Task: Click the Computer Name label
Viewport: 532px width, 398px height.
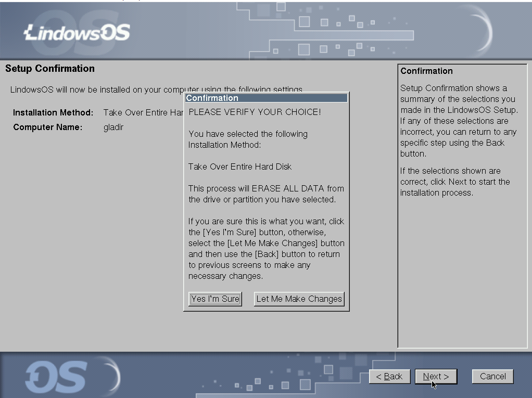Action: pyautogui.click(x=47, y=127)
